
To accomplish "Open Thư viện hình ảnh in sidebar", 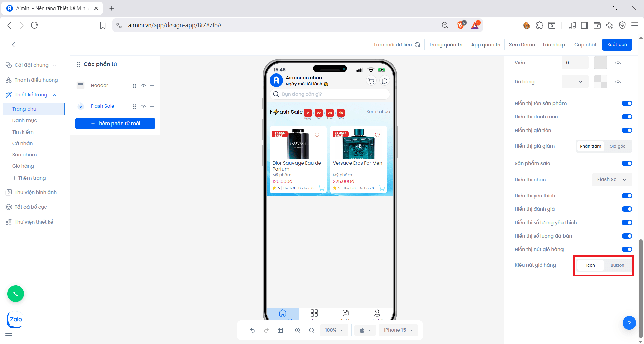I will tap(36, 192).
